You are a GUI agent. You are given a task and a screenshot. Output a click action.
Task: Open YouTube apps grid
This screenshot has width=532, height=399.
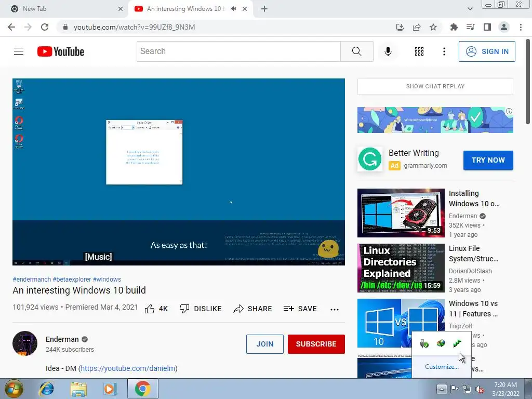(419, 51)
